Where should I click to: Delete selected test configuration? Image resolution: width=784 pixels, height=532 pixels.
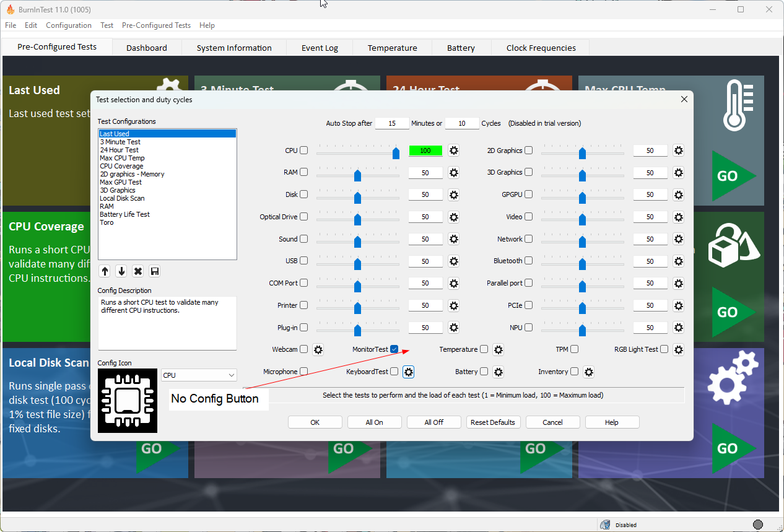pyautogui.click(x=138, y=271)
